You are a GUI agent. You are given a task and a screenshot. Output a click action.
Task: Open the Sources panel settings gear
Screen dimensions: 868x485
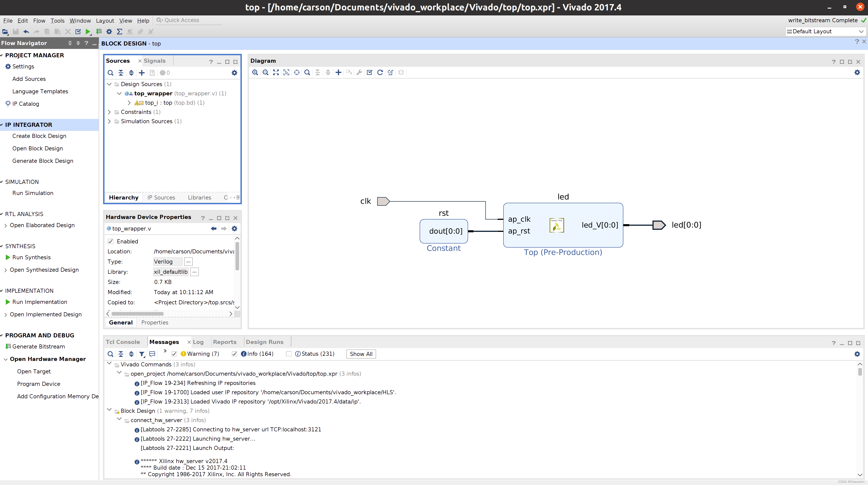235,73
